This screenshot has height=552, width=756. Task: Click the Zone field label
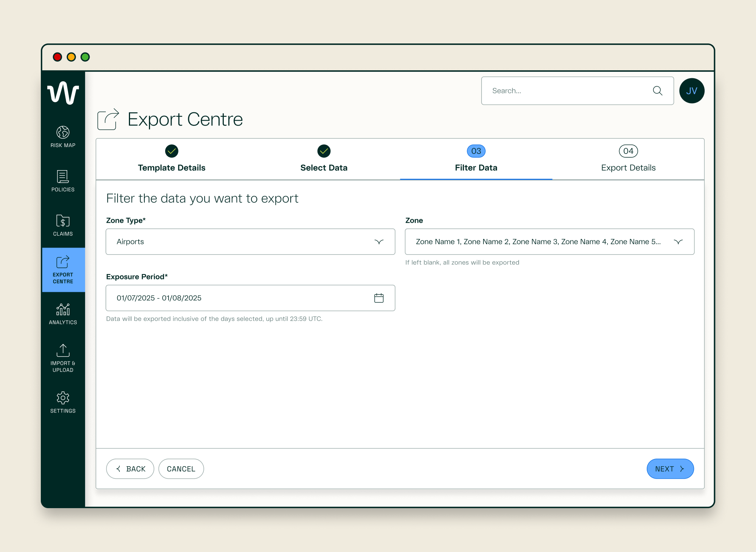[414, 220]
